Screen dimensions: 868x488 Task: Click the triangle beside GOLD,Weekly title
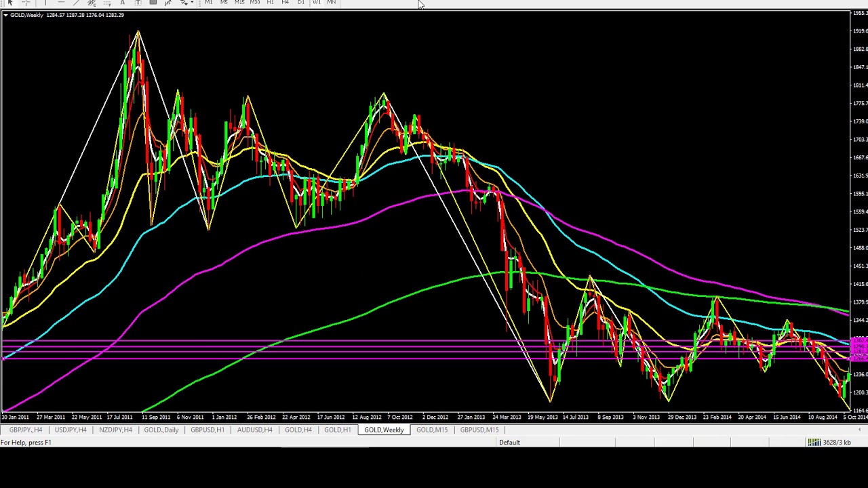point(5,15)
